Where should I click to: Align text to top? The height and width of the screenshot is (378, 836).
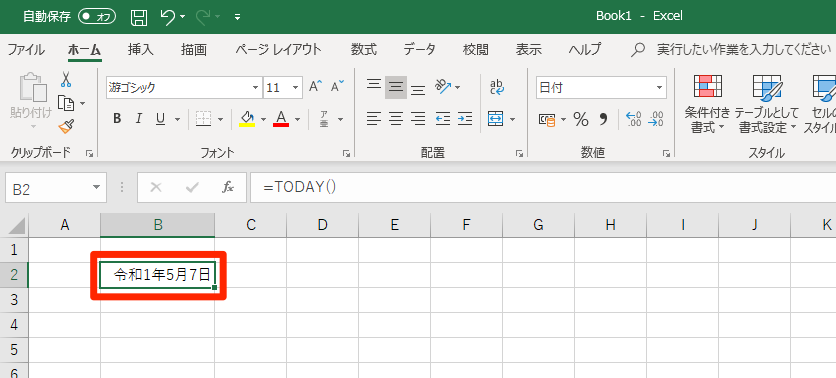coord(374,86)
